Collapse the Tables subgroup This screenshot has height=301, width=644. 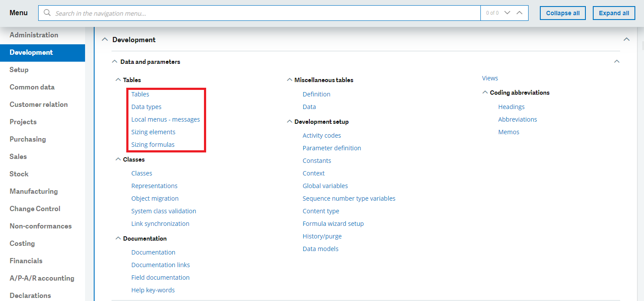coord(118,80)
